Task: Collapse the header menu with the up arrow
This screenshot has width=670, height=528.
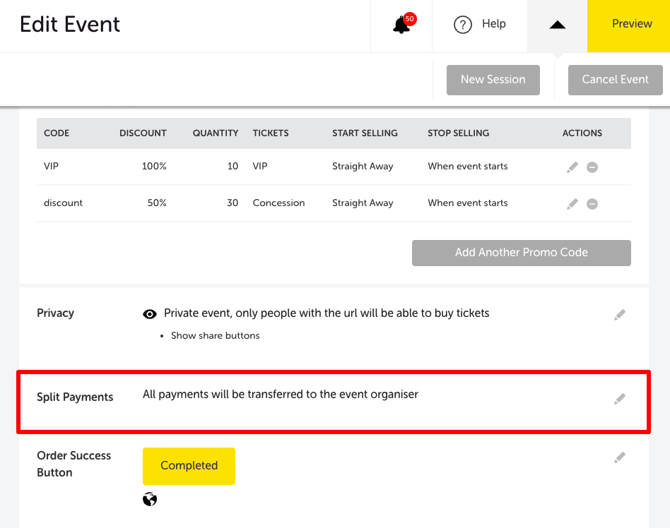Action: click(557, 25)
